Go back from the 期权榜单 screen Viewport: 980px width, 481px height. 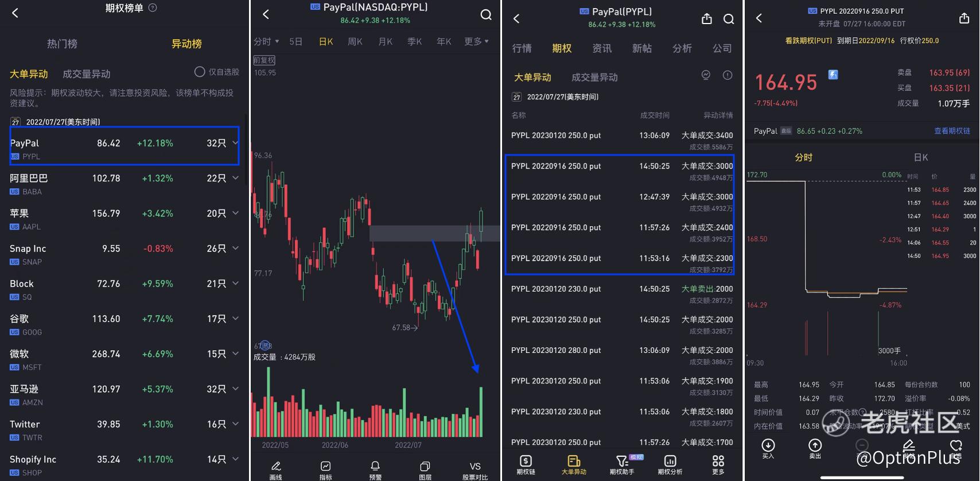point(15,13)
